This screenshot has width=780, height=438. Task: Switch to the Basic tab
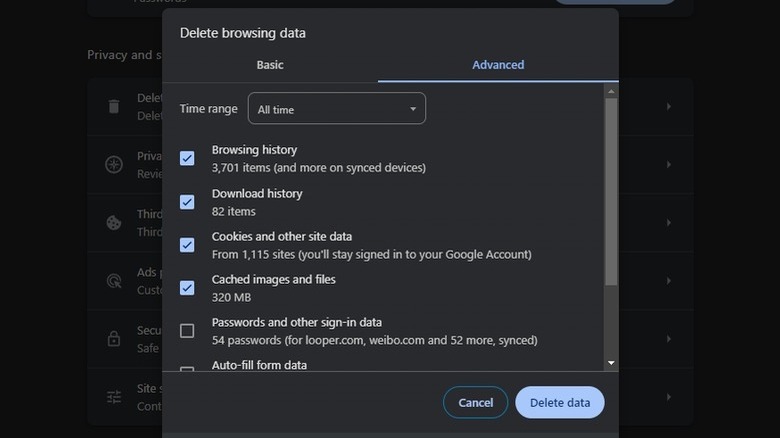(x=270, y=65)
